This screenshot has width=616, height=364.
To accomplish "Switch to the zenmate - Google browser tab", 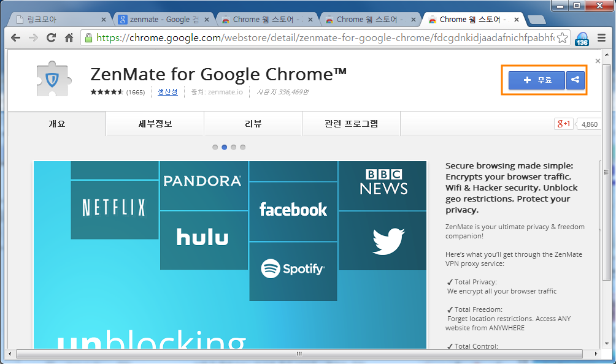I will (x=164, y=20).
